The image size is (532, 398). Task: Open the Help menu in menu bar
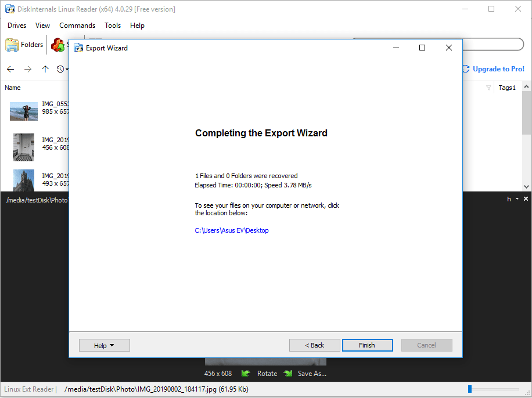click(x=138, y=26)
